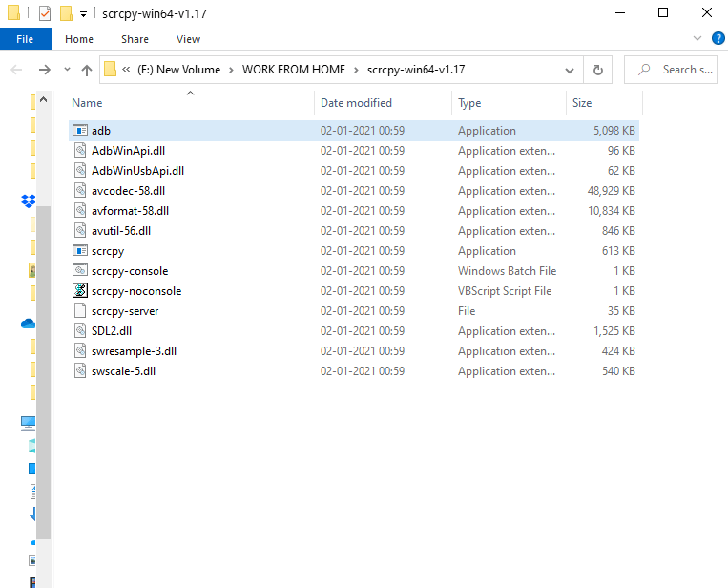Show hidden breadcrumb path chevrons

pyautogui.click(x=126, y=70)
